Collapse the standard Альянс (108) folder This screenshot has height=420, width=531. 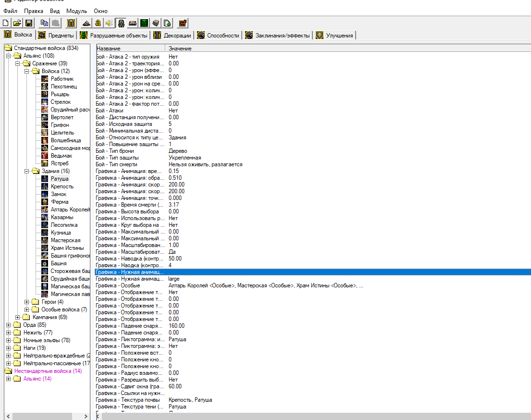(x=9, y=56)
